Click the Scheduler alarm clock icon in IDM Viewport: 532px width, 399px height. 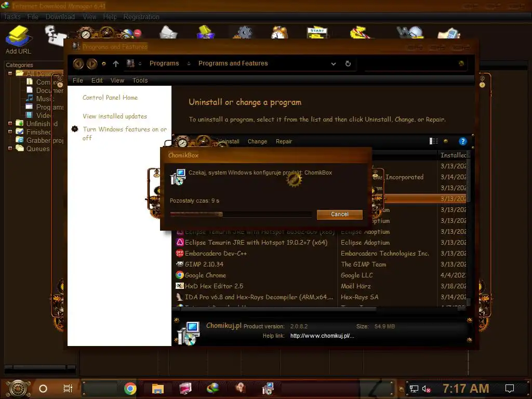point(279,33)
